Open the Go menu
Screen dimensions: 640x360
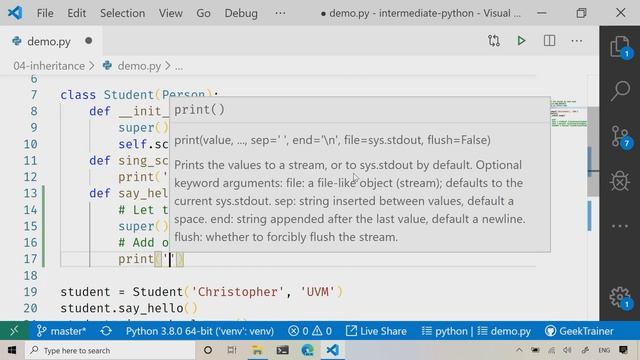[x=203, y=13]
